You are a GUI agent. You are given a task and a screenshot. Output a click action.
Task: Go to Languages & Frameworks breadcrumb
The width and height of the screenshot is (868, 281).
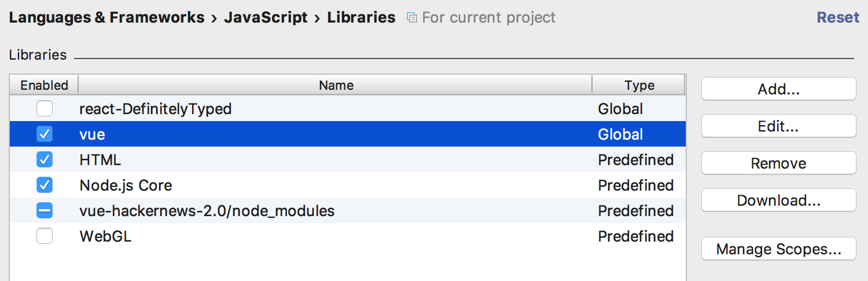pos(106,17)
